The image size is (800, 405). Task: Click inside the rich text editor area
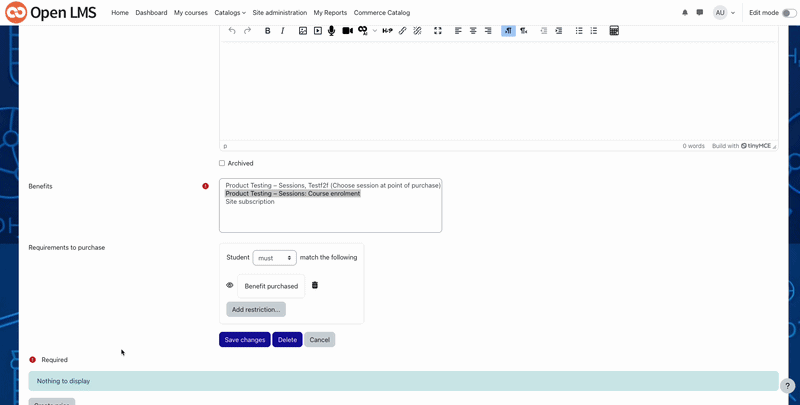(499, 91)
